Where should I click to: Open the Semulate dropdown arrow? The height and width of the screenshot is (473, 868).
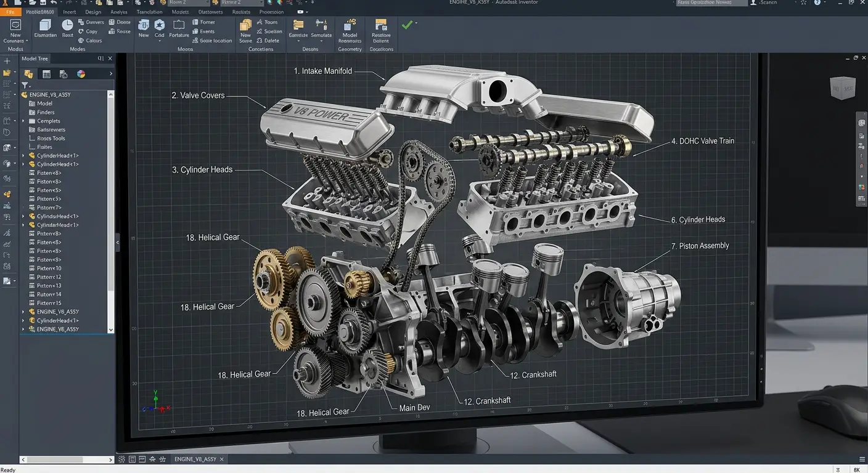321,41
